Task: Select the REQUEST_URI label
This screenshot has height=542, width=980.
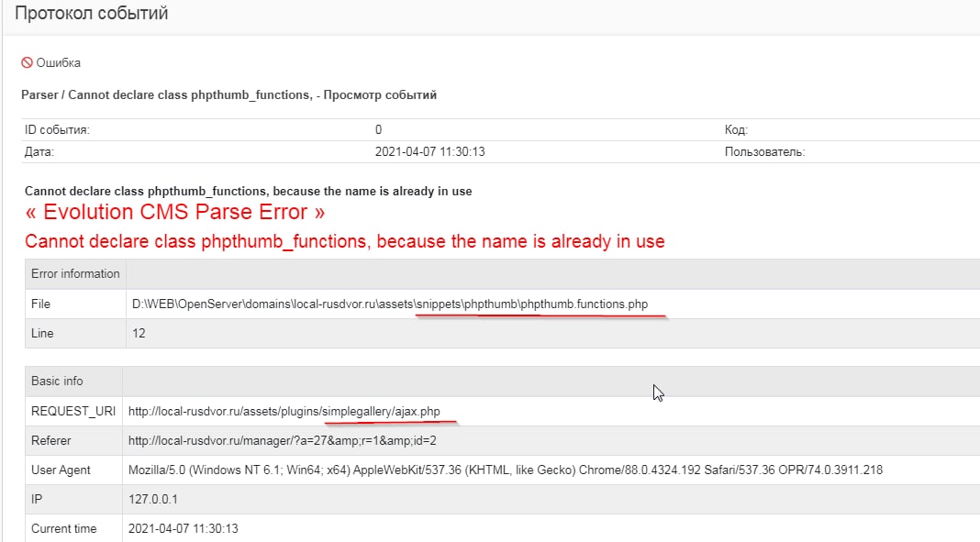Action: [73, 412]
